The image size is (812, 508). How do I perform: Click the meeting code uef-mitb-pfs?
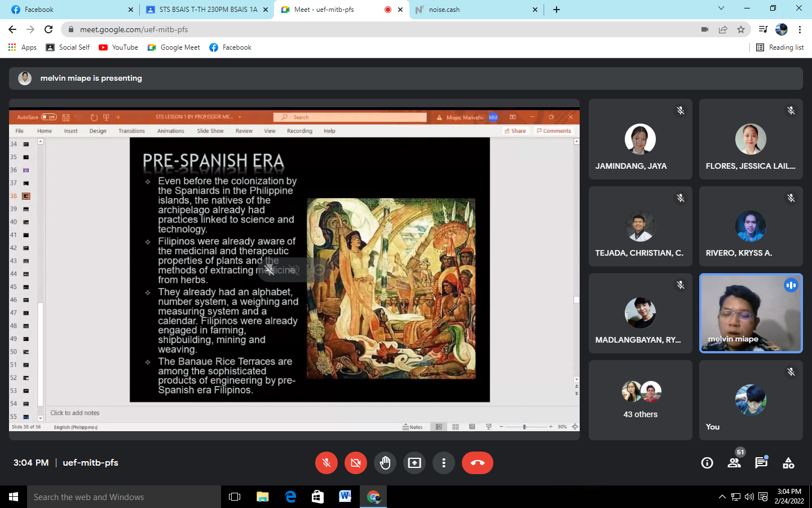pos(90,463)
